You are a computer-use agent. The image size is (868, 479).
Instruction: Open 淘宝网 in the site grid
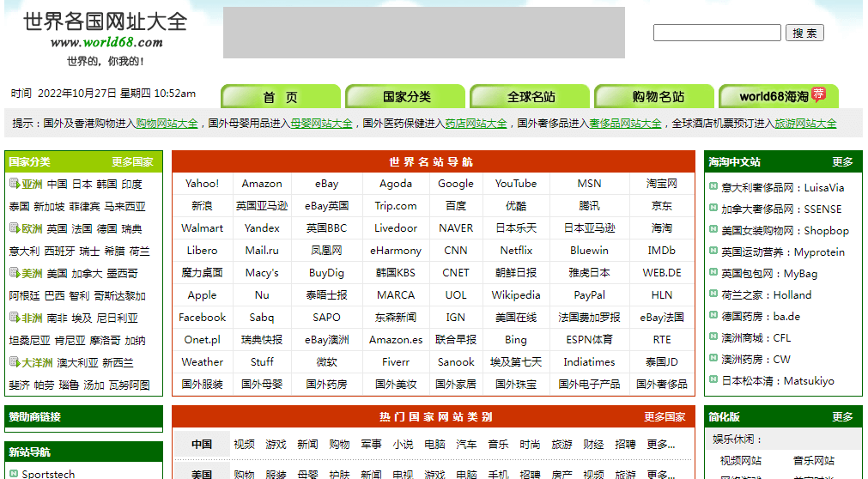pyautogui.click(x=662, y=184)
